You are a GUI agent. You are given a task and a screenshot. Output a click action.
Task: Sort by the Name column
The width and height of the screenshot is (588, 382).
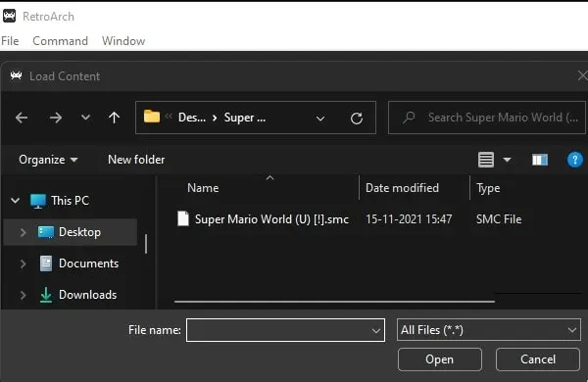pos(203,188)
